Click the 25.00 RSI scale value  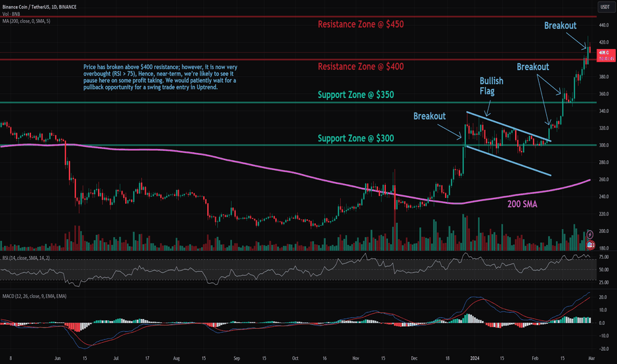click(x=604, y=283)
